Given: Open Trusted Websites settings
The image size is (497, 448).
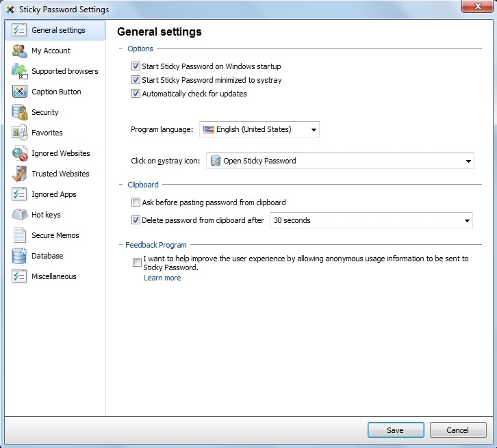Looking at the screenshot, I should click(55, 174).
